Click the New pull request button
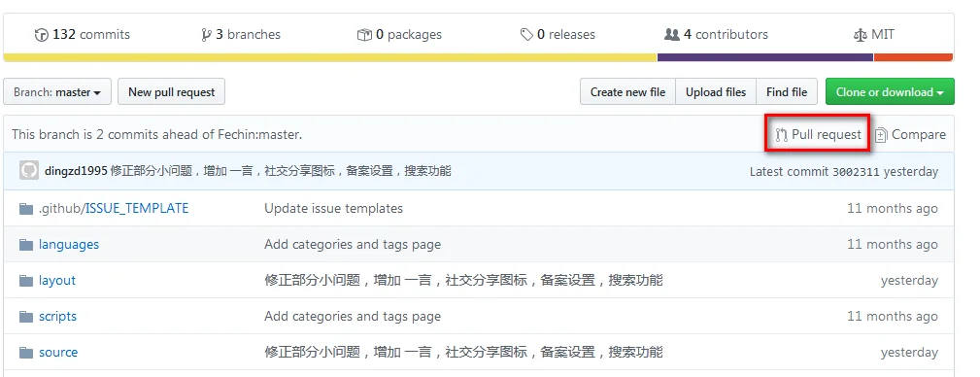This screenshot has width=980, height=377. click(x=171, y=92)
